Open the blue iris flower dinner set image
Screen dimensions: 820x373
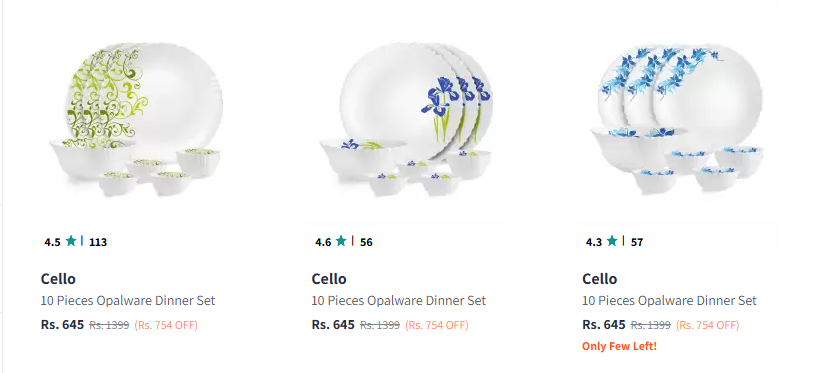point(406,119)
